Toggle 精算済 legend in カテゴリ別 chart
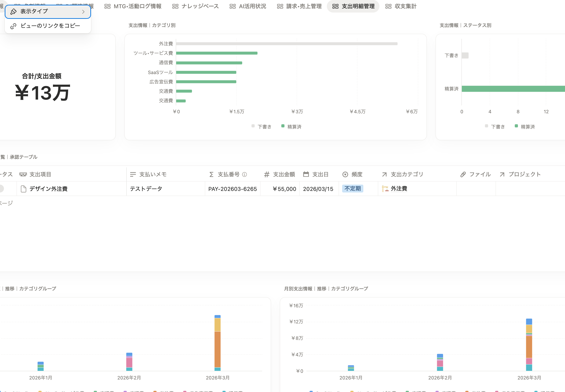This screenshot has width=565, height=392. 291,127
